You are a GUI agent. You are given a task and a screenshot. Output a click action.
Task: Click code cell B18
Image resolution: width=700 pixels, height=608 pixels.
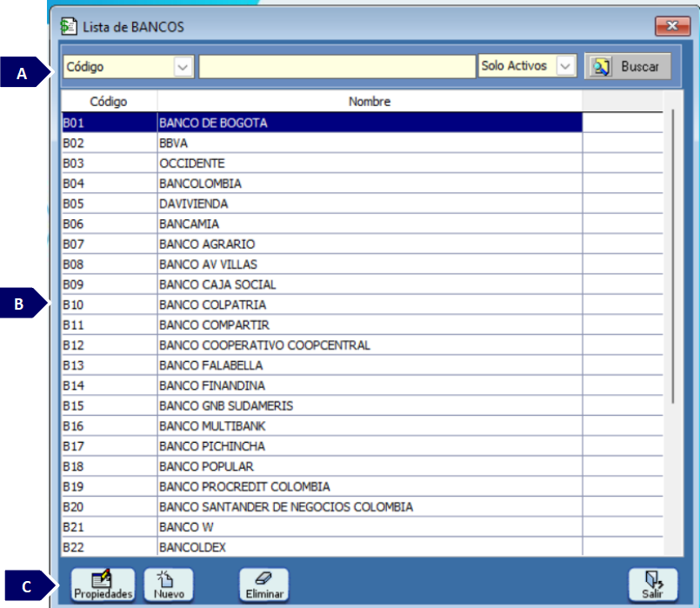click(x=110, y=466)
